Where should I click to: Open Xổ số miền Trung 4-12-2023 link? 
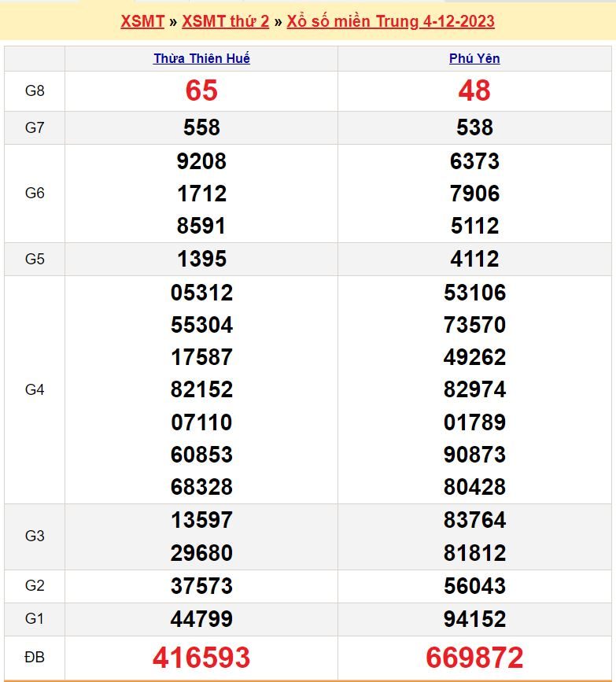click(x=390, y=21)
